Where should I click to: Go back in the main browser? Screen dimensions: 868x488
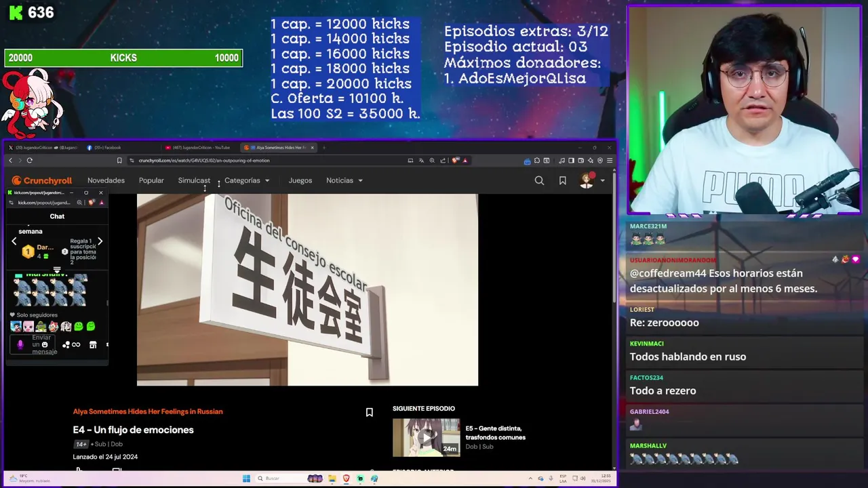(x=10, y=160)
